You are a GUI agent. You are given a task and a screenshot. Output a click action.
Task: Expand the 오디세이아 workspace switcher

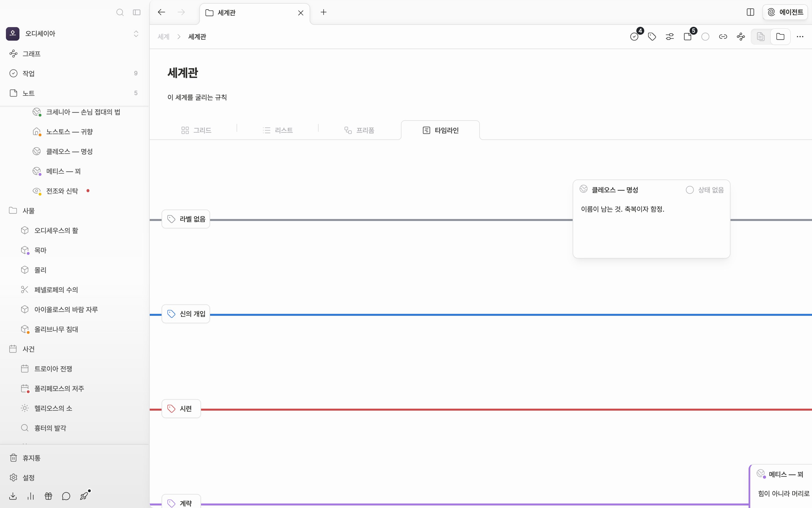[136, 34]
